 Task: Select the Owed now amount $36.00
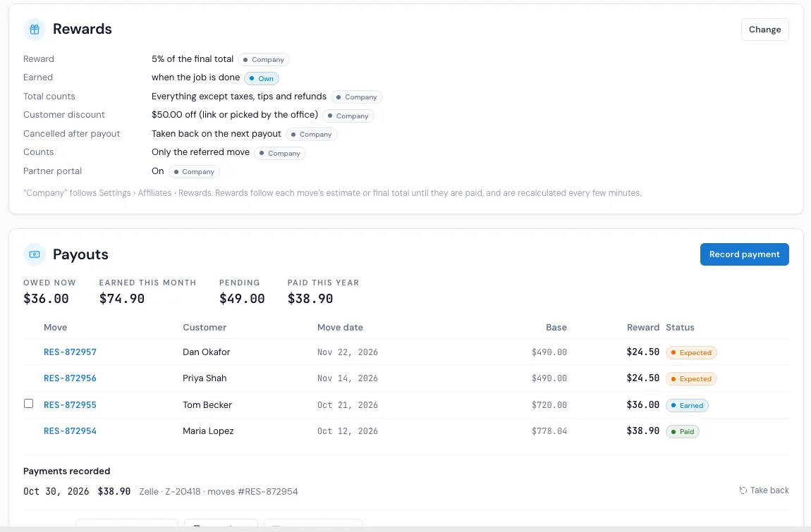(x=46, y=299)
